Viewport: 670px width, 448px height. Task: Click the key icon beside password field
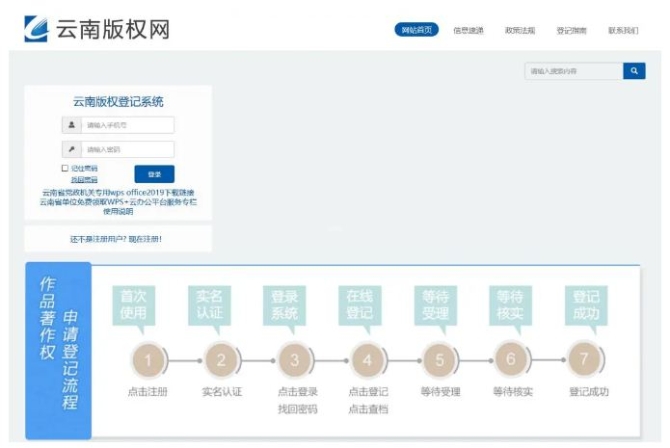click(71, 149)
